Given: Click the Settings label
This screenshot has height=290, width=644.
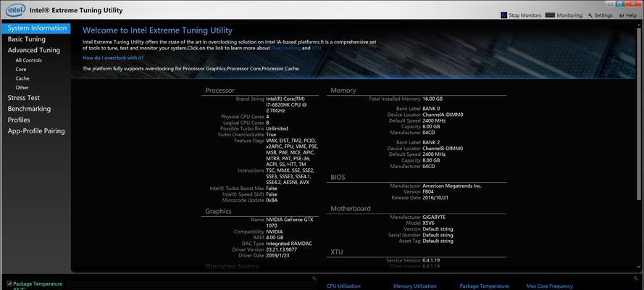Looking at the screenshot, I should 603,16.
